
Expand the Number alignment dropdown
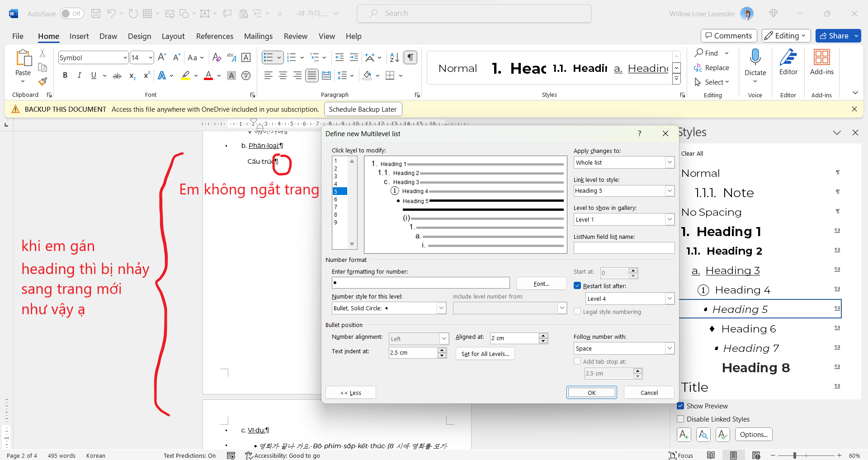443,338
